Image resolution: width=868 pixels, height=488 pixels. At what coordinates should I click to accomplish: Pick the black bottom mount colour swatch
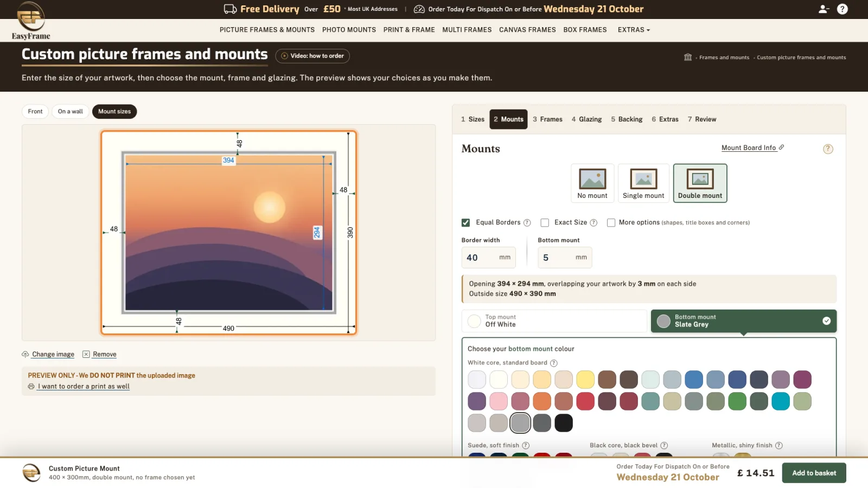click(x=564, y=423)
